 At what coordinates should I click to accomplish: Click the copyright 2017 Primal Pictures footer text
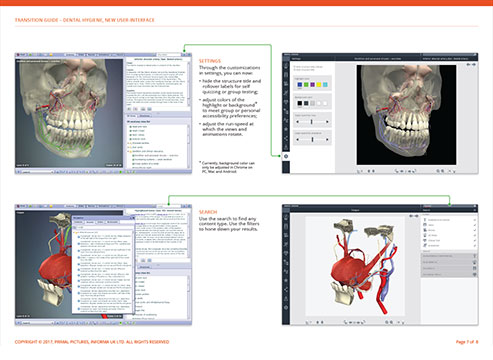tap(92, 342)
